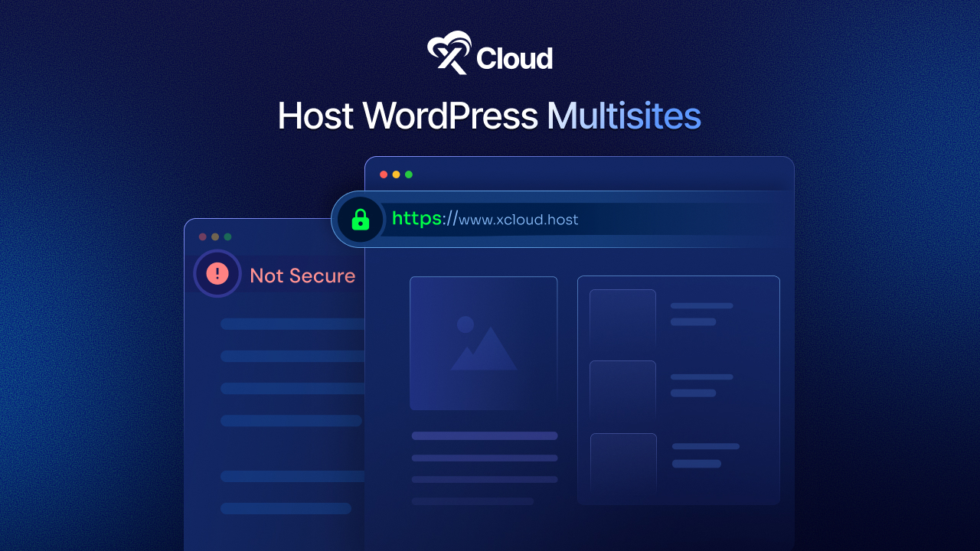980x551 pixels.
Task: Click the second card in the right sidebar
Action: pos(622,392)
